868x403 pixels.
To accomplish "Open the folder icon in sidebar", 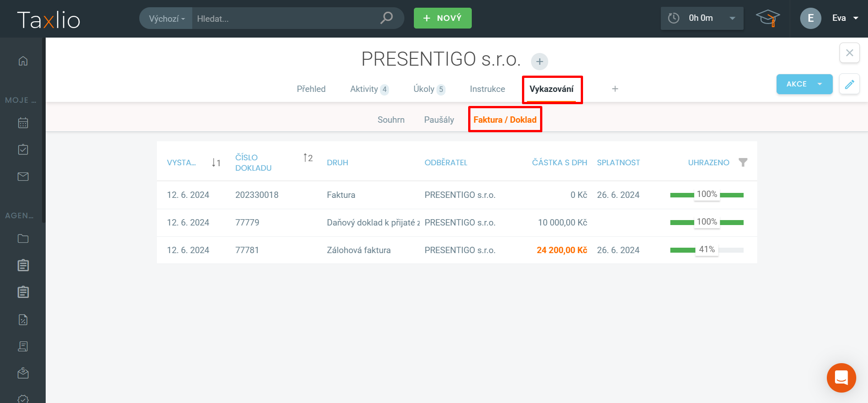I will point(23,239).
